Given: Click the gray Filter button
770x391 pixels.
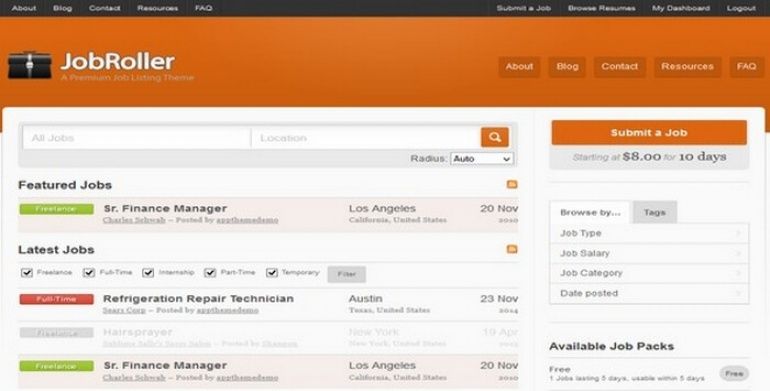Looking at the screenshot, I should point(347,274).
